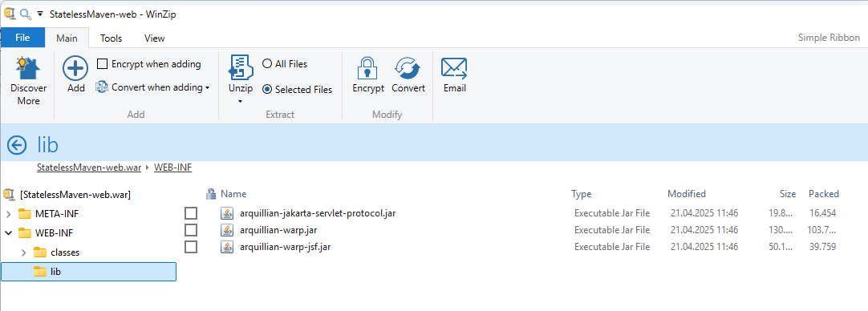
Task: Click the Encrypt padlock icon
Action: pyautogui.click(x=367, y=69)
